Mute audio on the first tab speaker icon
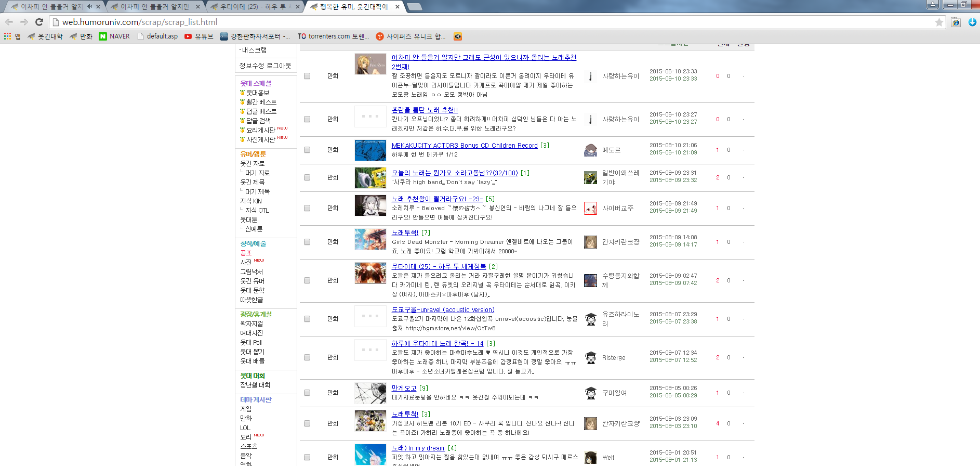The height and width of the screenshot is (466, 980). (x=89, y=7)
